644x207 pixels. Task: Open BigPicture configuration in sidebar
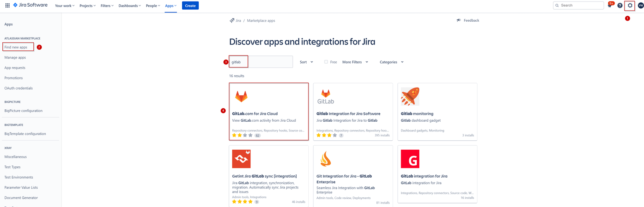(24, 111)
